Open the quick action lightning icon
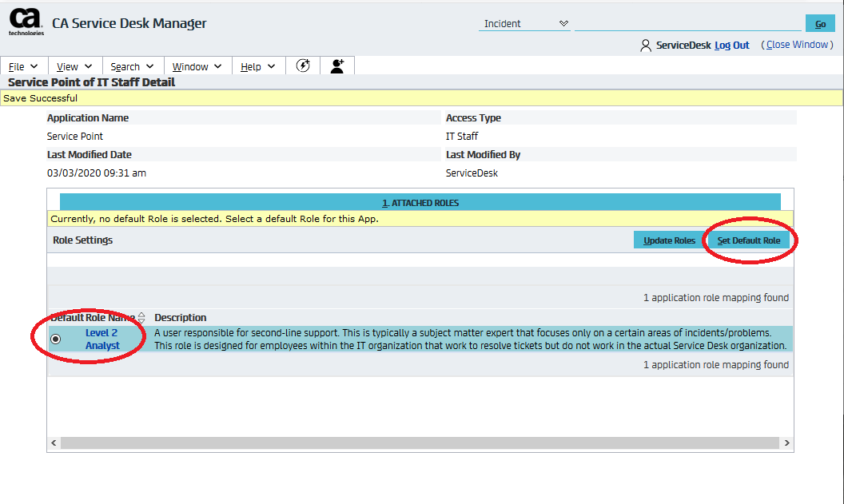 (x=303, y=65)
